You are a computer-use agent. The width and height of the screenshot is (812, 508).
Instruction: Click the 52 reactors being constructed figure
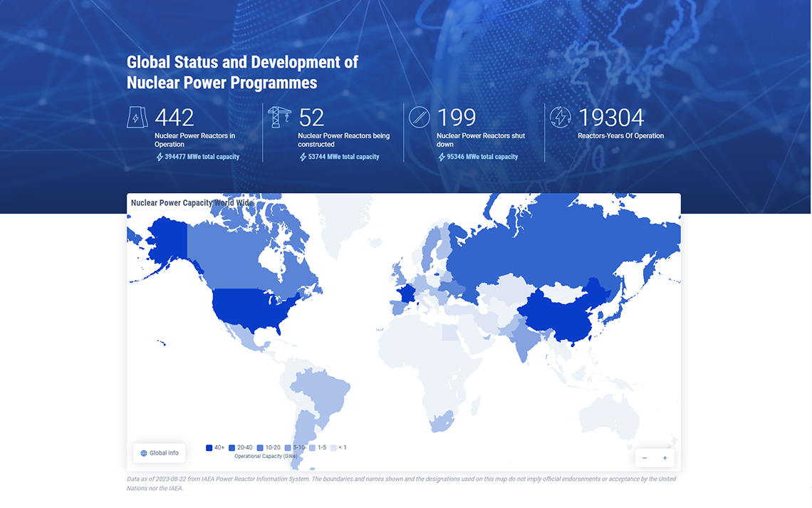(x=312, y=118)
